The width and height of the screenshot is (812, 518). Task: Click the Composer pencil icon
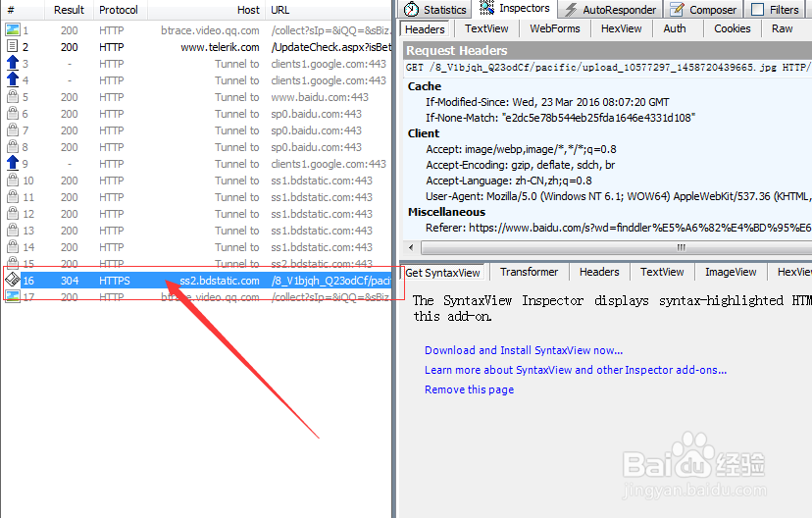(677, 10)
